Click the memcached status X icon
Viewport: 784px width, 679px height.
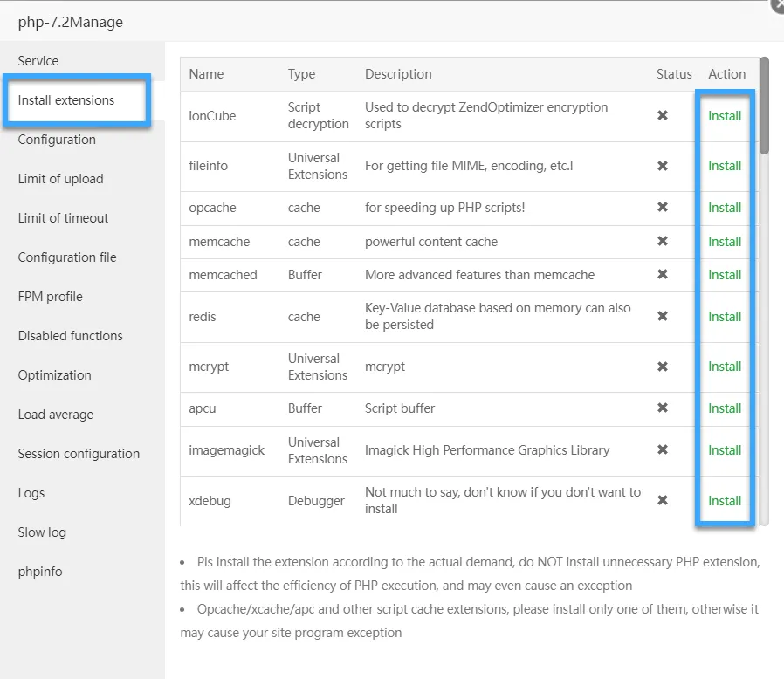point(663,274)
